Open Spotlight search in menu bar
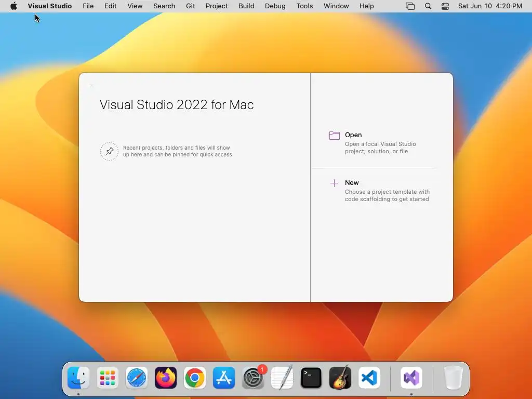Image resolution: width=532 pixels, height=399 pixels. pos(428,6)
